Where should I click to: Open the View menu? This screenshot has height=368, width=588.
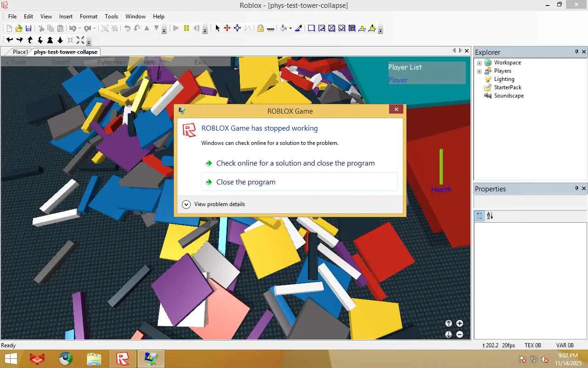coord(46,16)
